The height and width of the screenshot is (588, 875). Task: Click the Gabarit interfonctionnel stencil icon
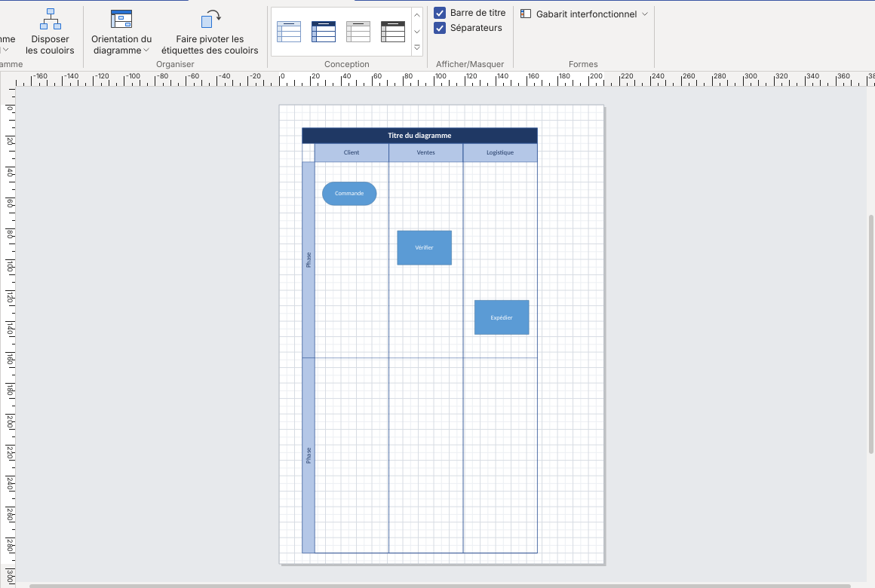click(x=526, y=14)
